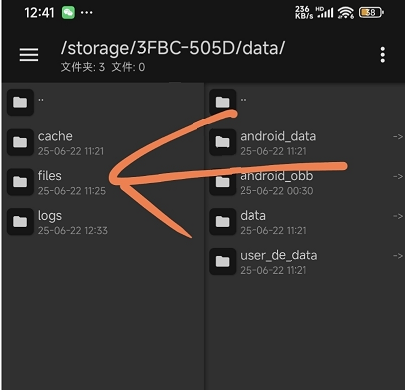The image size is (405, 390).
Task: Follow the arrow next to user_de_data
Action: 398,256
